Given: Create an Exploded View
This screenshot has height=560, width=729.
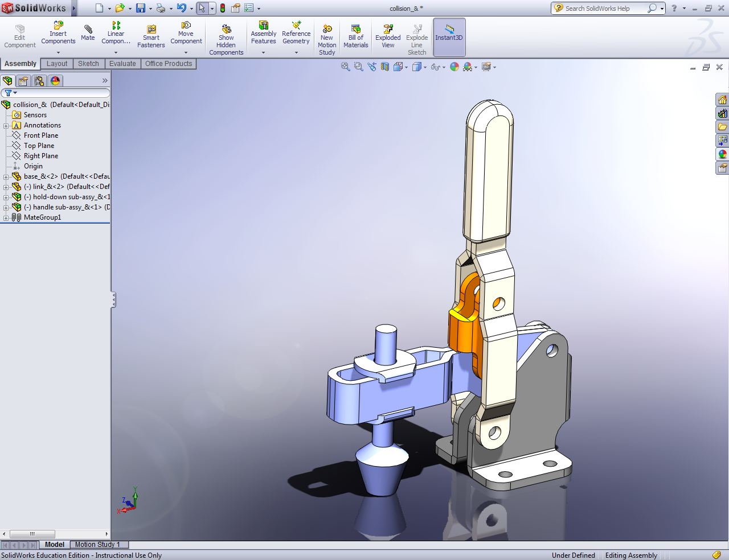Looking at the screenshot, I should pos(388,36).
